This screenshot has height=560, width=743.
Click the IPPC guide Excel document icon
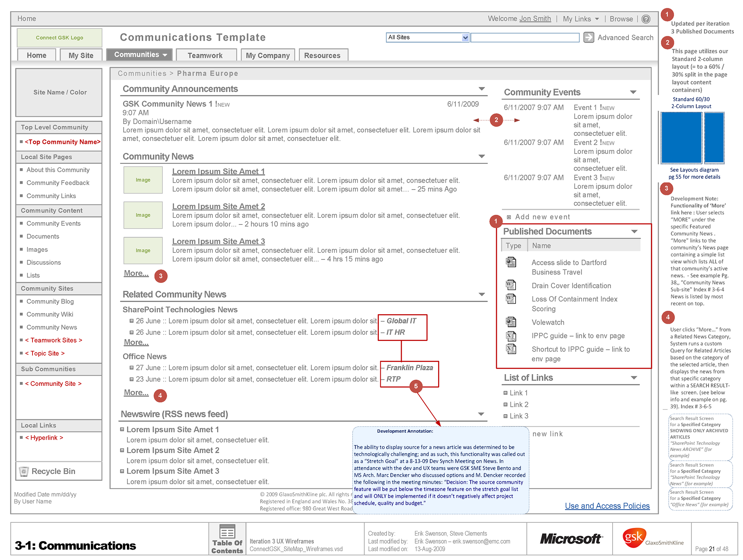point(511,336)
